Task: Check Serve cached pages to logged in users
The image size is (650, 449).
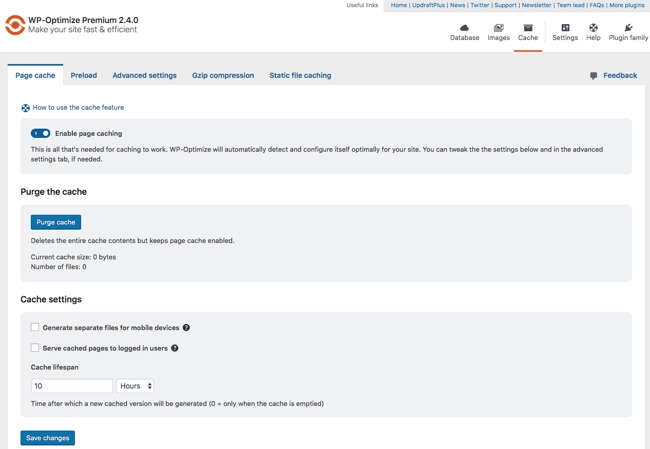Action: point(35,348)
